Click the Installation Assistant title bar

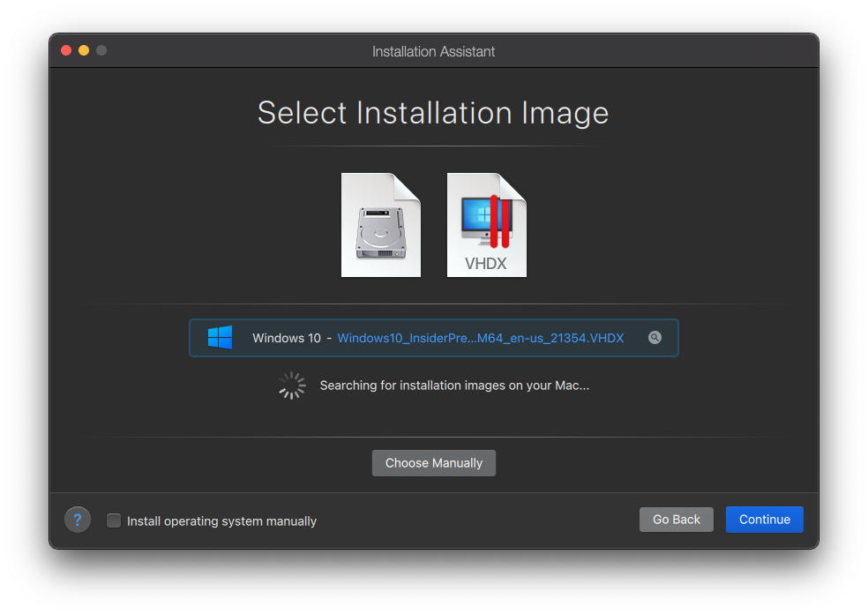[433, 50]
